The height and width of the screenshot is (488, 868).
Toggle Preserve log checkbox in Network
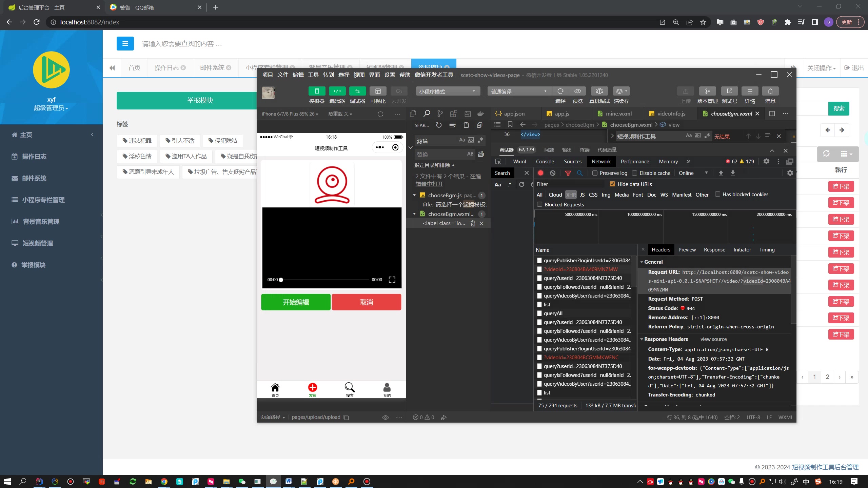pos(595,173)
